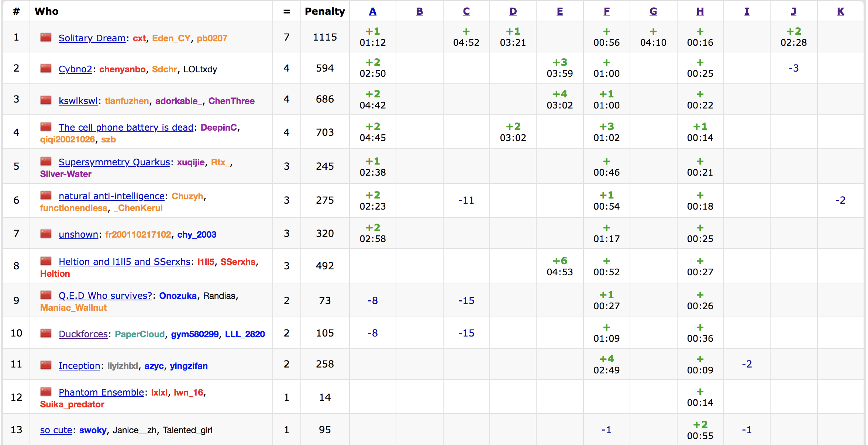
Task: Click the flag icon next to Cybno2
Action: pos(46,68)
